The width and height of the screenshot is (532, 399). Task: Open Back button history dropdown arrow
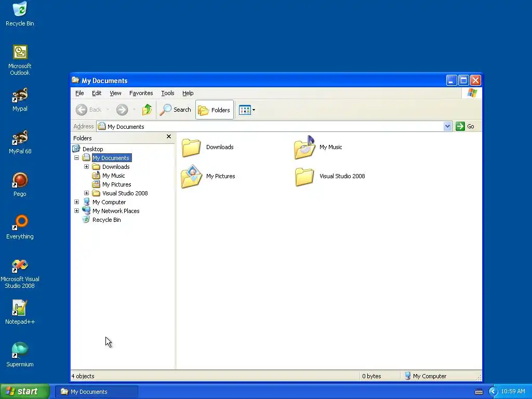108,110
